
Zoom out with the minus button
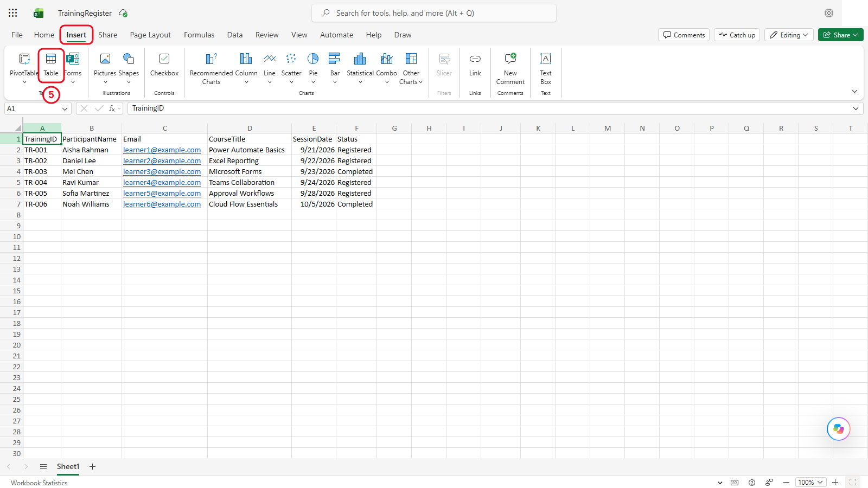coord(786,482)
